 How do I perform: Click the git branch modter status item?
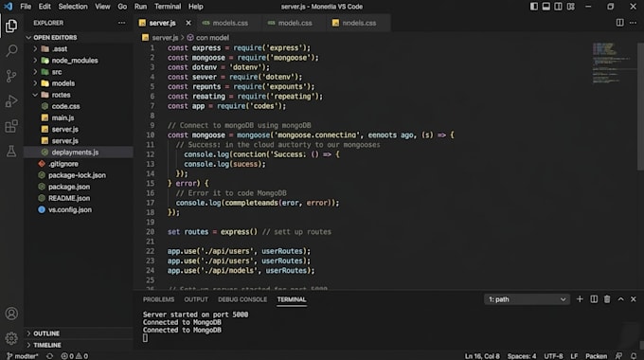(22, 356)
